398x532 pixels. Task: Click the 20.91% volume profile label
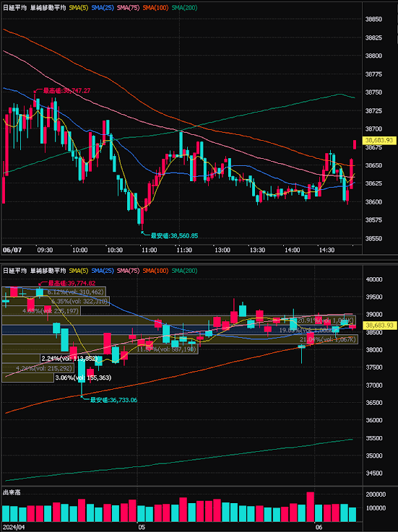(325, 320)
